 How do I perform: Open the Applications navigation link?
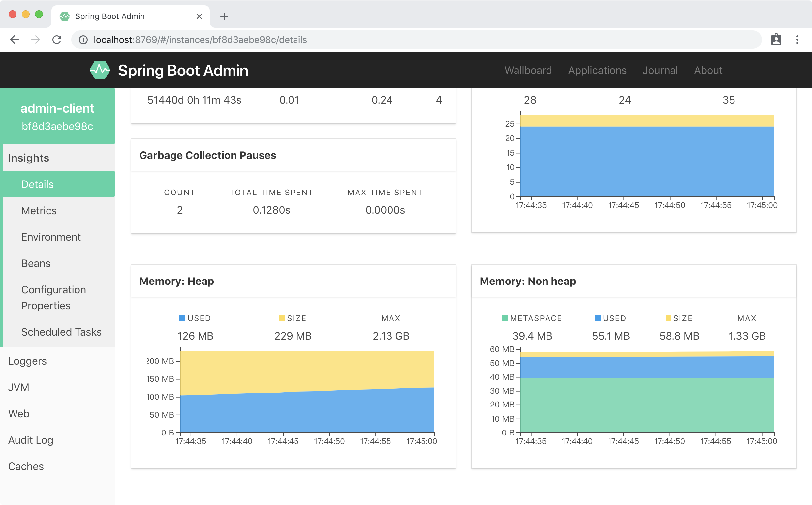pos(597,70)
